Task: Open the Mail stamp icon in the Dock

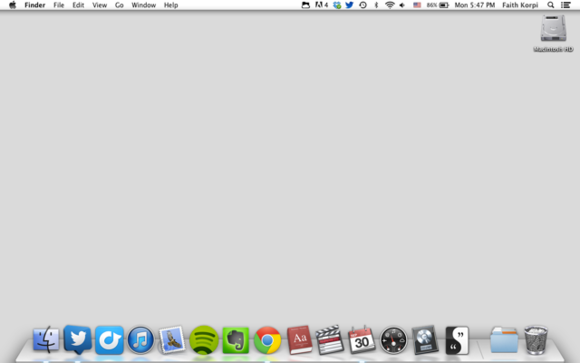Action: click(x=172, y=339)
